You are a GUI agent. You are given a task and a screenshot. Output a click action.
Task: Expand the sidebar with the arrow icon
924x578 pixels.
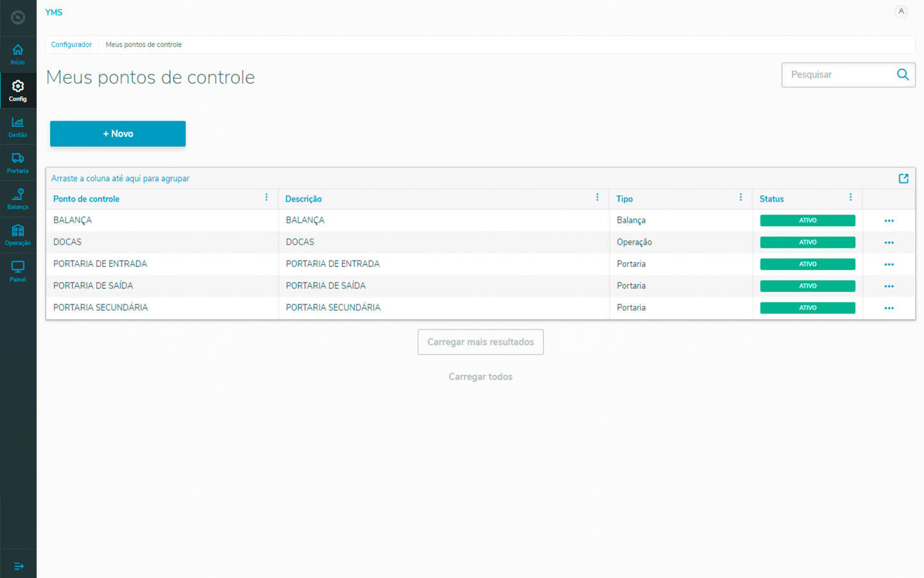pos(19,566)
